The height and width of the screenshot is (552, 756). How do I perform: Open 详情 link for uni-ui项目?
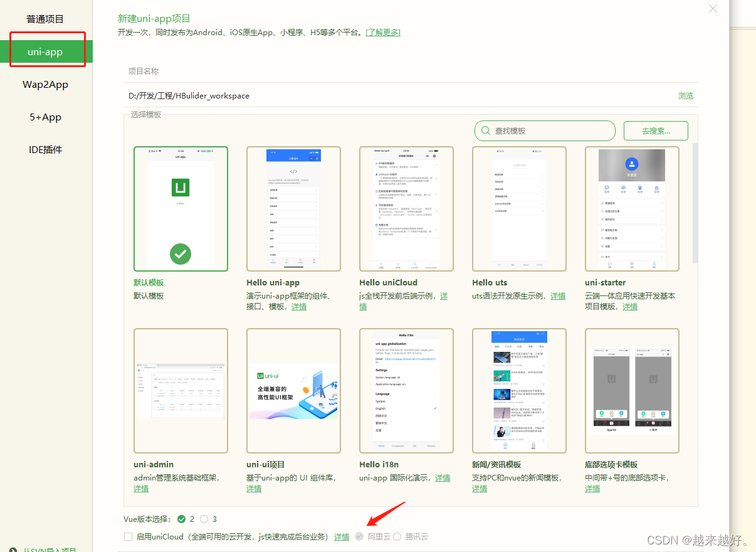point(254,489)
